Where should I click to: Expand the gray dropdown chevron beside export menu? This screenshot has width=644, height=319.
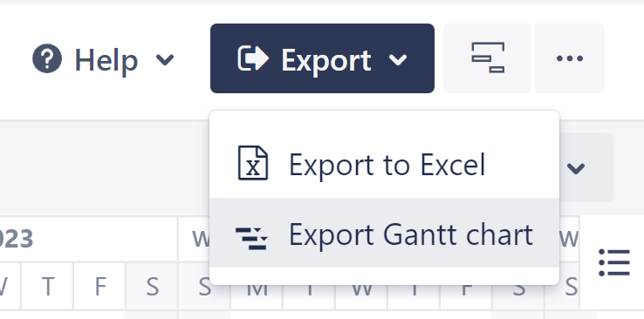point(576,167)
